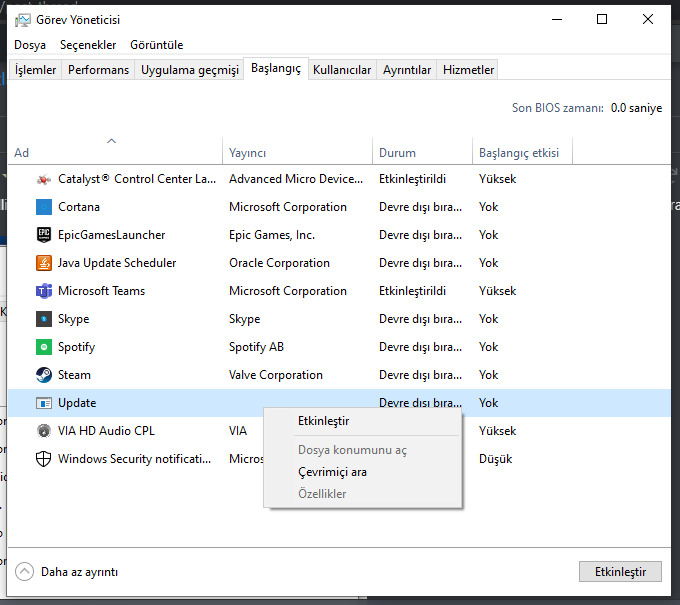The image size is (680, 605).
Task: Select the Microsoft Teams name text
Action: click(101, 291)
